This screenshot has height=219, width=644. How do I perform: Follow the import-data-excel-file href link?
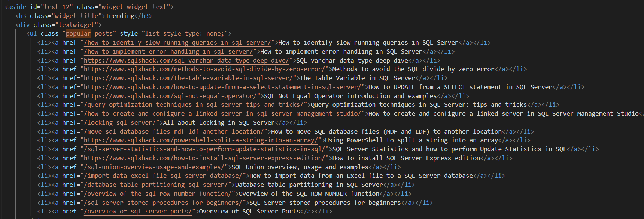(163, 176)
